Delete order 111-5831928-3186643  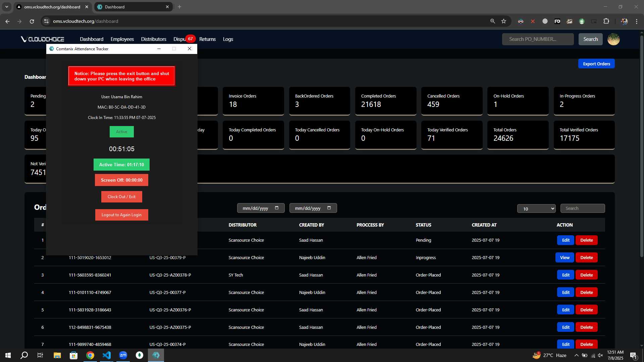pyautogui.click(x=586, y=310)
